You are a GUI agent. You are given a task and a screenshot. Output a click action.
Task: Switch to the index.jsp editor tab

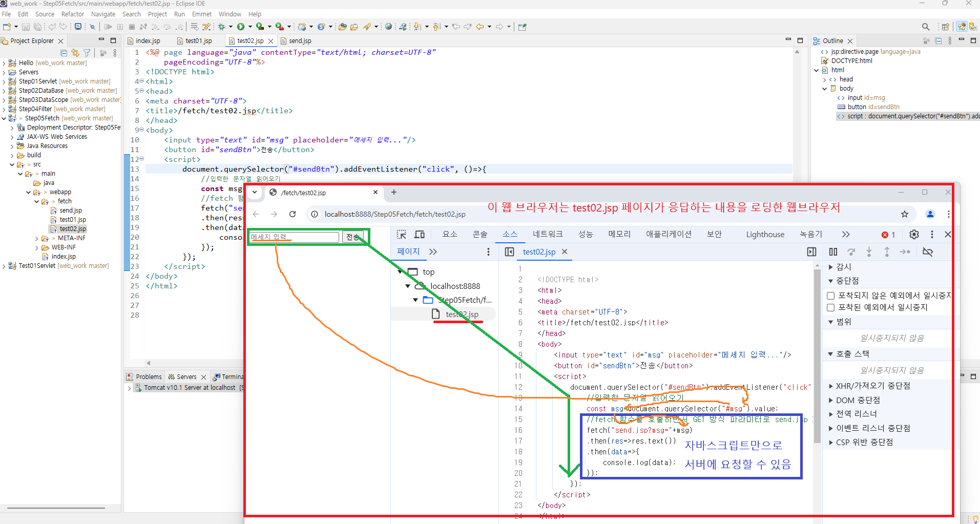point(148,41)
